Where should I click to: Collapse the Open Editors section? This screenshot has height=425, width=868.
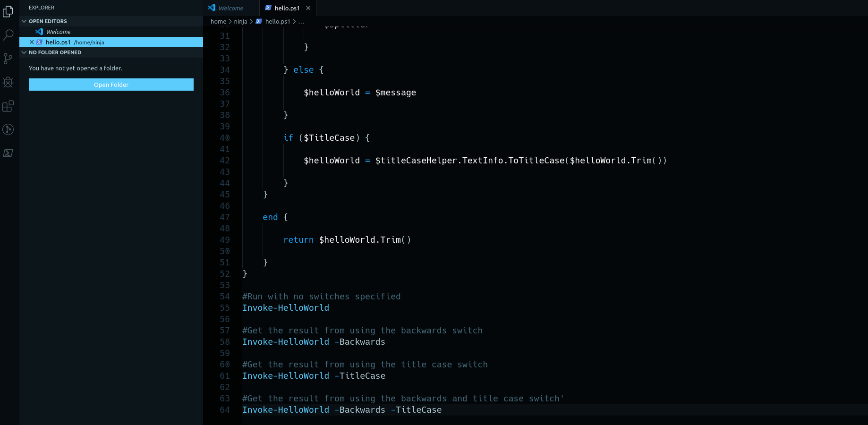coord(24,21)
